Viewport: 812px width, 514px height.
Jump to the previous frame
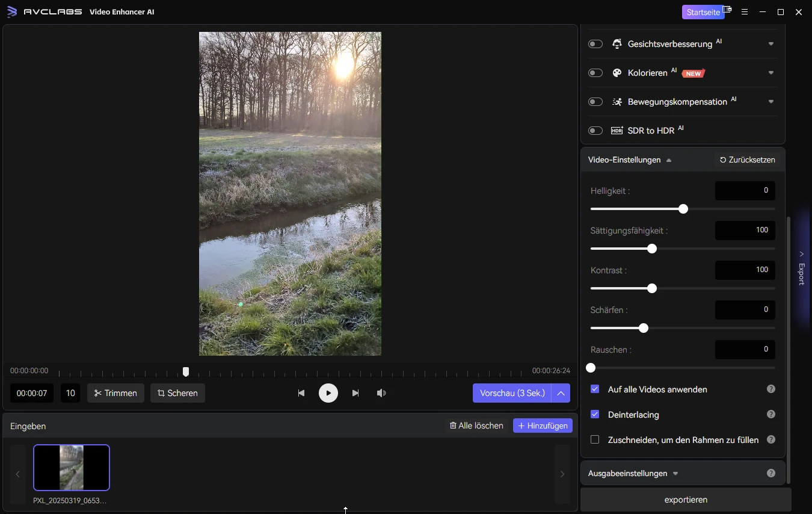tap(301, 393)
